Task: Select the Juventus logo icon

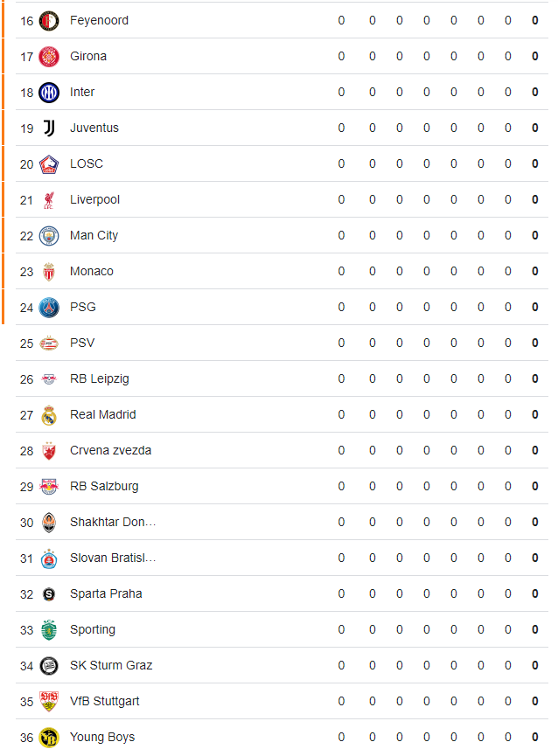Action: pos(49,128)
